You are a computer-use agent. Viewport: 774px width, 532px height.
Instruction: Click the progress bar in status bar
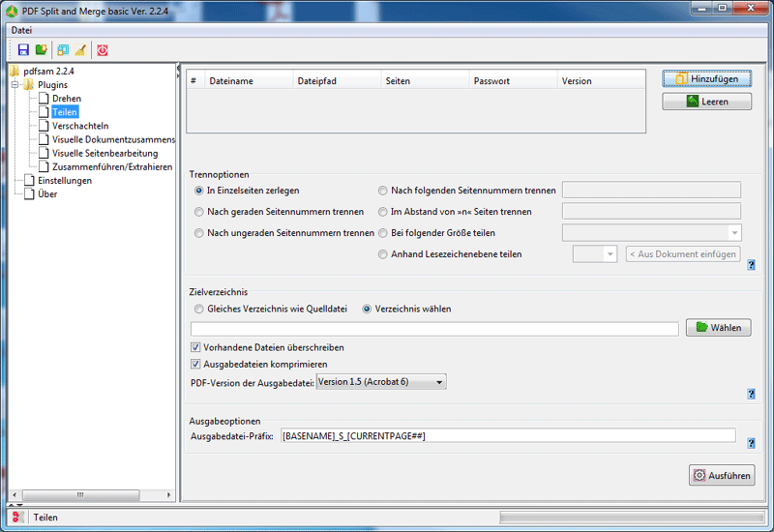coord(632,517)
